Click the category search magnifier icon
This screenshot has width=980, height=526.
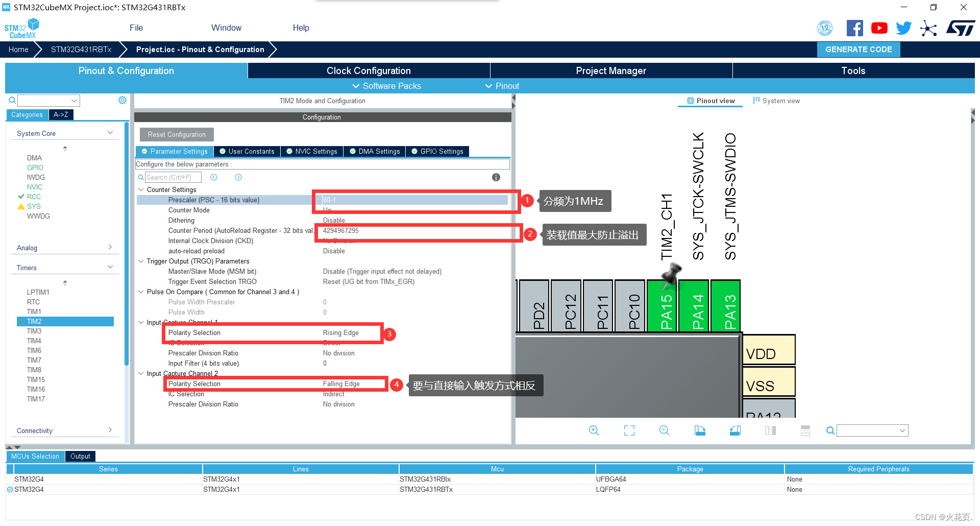tap(12, 100)
